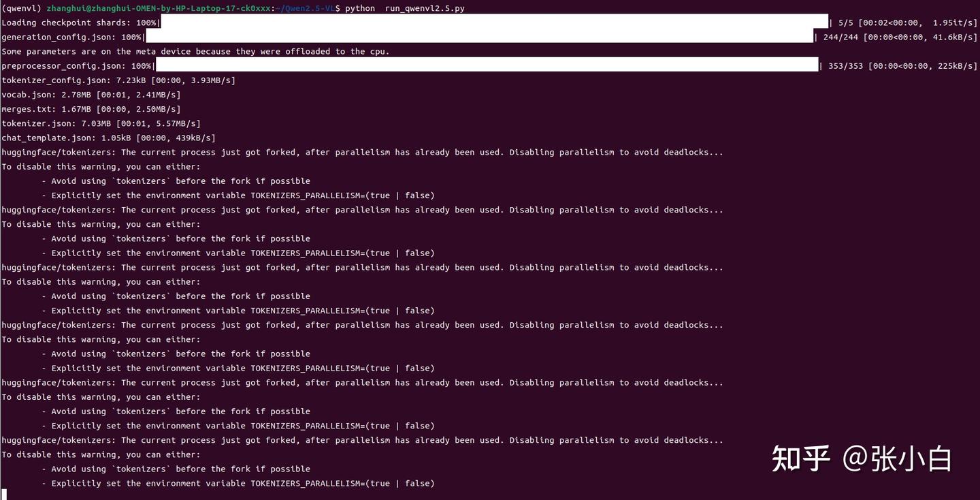Click the tokenizer_config.json download line

point(118,80)
